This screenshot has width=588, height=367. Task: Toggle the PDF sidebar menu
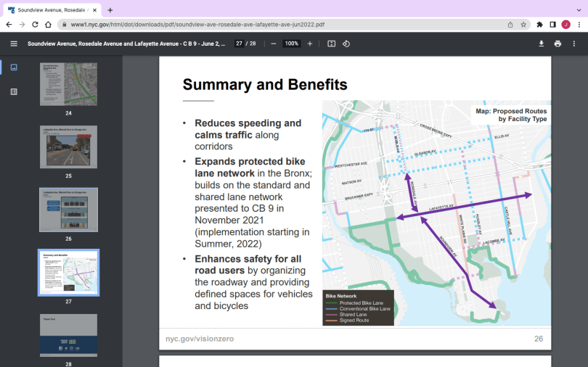tap(14, 44)
